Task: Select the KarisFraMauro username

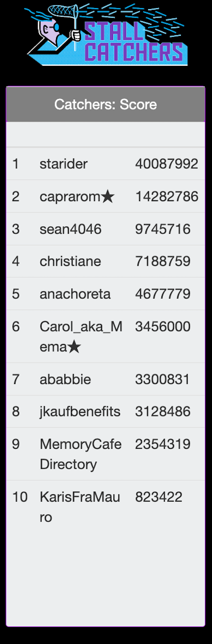Action: tap(79, 507)
